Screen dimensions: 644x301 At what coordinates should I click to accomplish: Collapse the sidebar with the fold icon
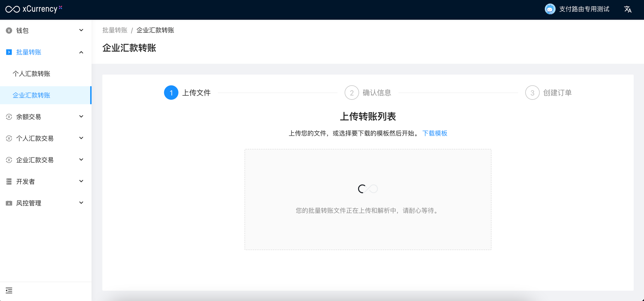(9, 291)
